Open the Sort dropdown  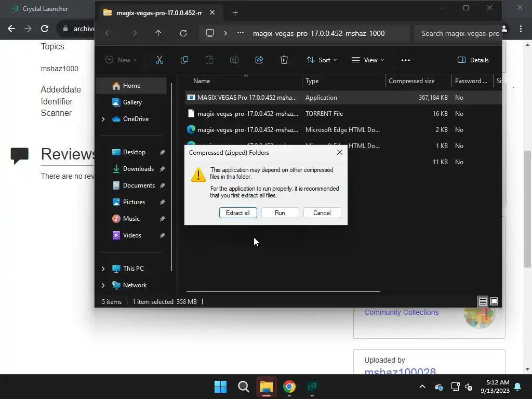(321, 60)
